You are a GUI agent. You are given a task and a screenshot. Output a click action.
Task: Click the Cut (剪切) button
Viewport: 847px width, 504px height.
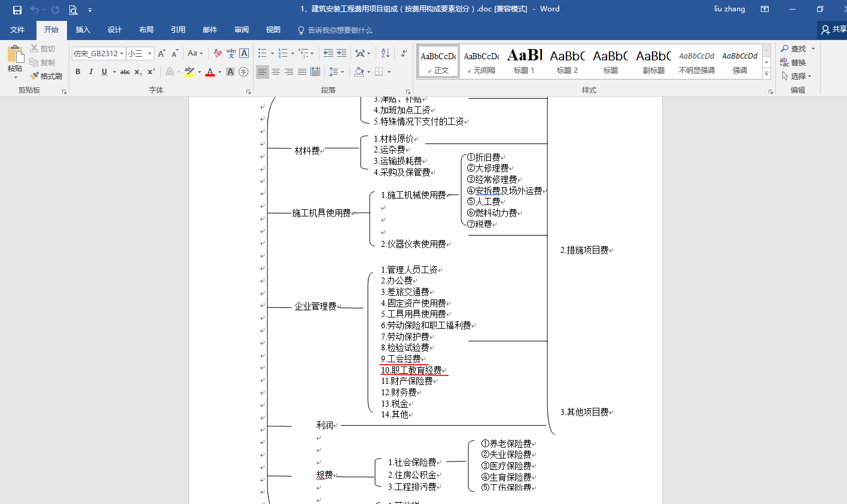point(42,48)
